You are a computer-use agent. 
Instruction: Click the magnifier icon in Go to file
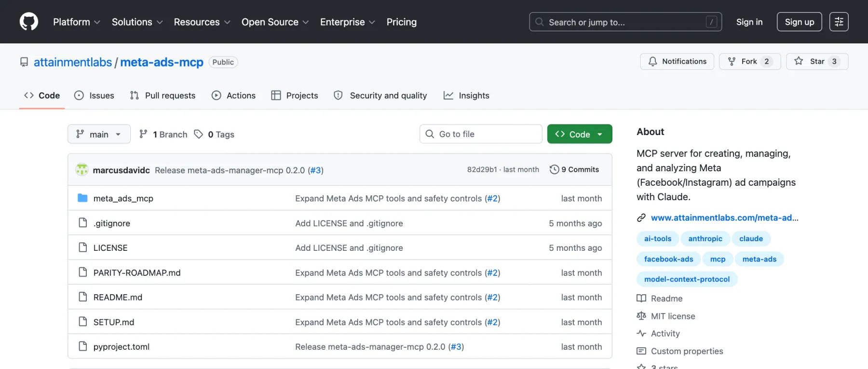[x=430, y=134]
